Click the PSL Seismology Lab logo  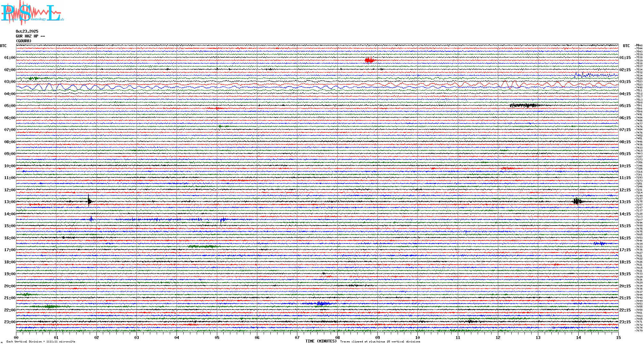(x=32, y=13)
